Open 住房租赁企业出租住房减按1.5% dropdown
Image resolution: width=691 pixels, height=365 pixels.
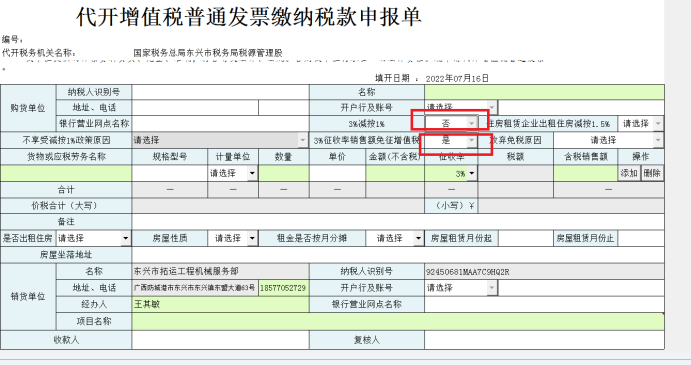641,123
